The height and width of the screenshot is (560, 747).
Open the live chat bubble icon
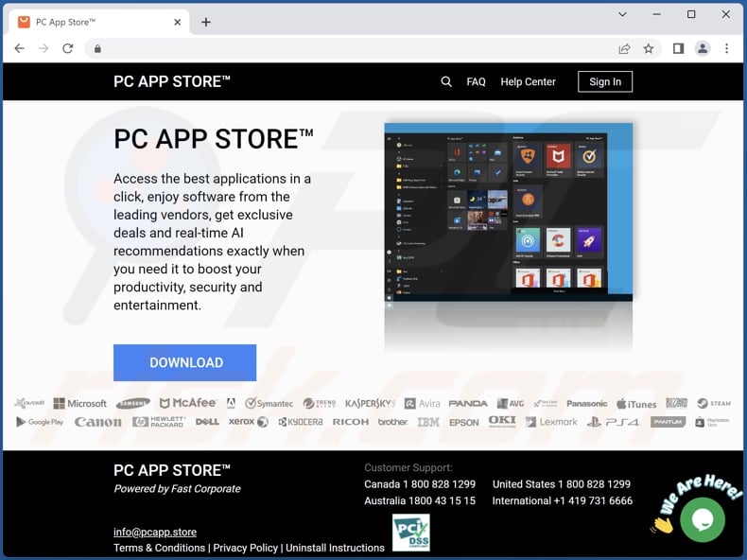(702, 519)
